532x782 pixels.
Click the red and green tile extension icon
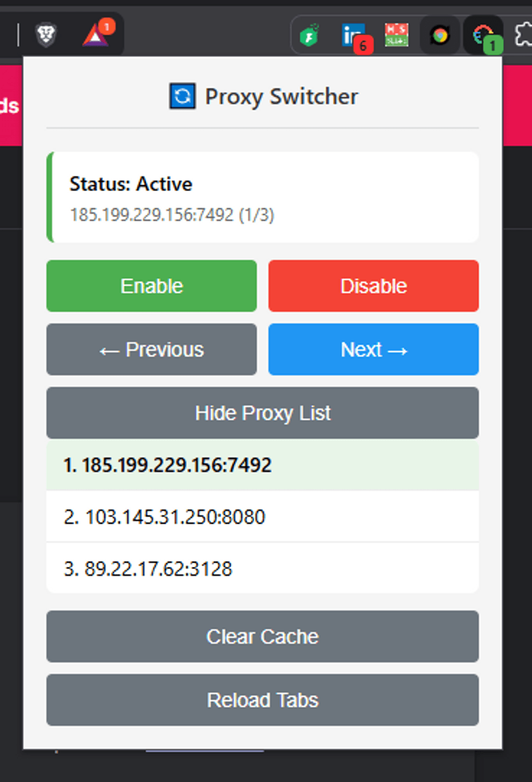(x=397, y=35)
